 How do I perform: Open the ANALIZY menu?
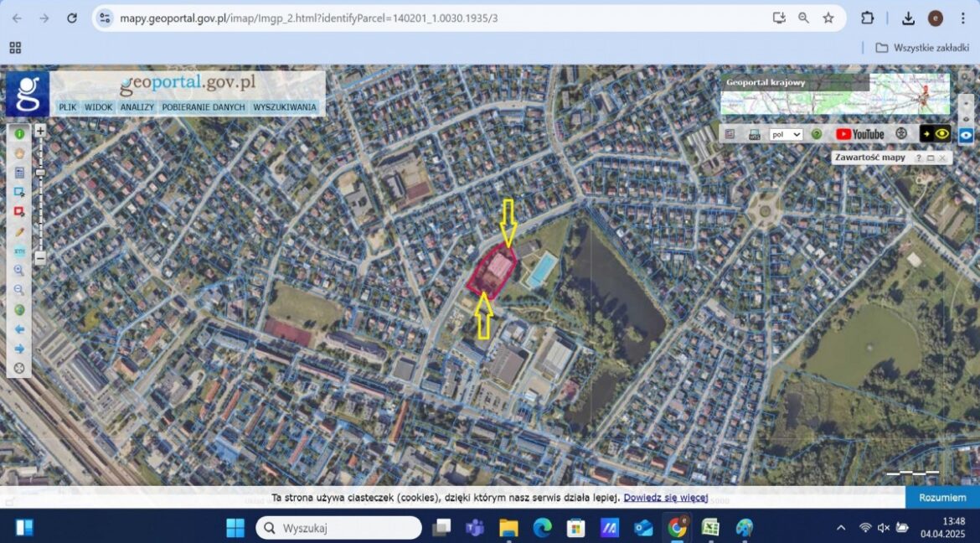click(137, 107)
